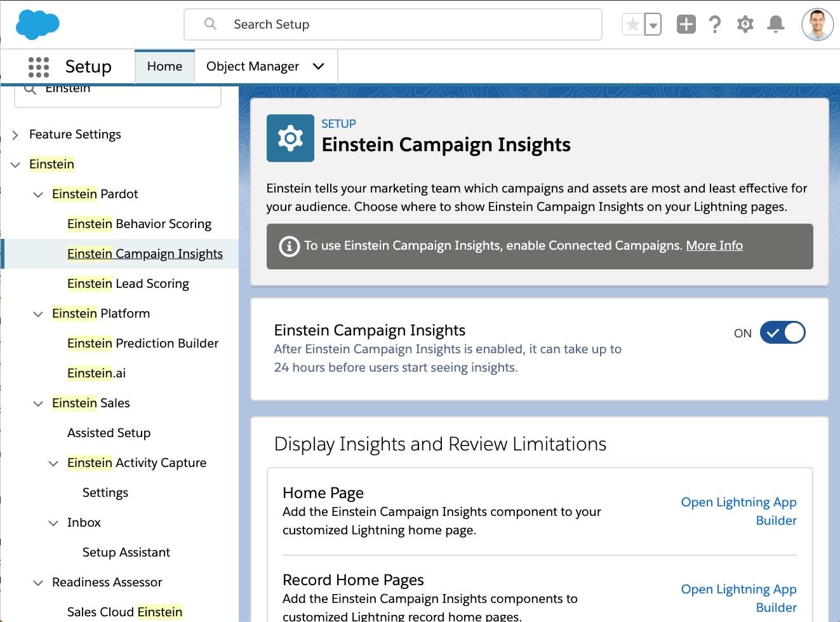Click the Home Page section title
Image resolution: width=840 pixels, height=622 pixels.
tap(323, 492)
